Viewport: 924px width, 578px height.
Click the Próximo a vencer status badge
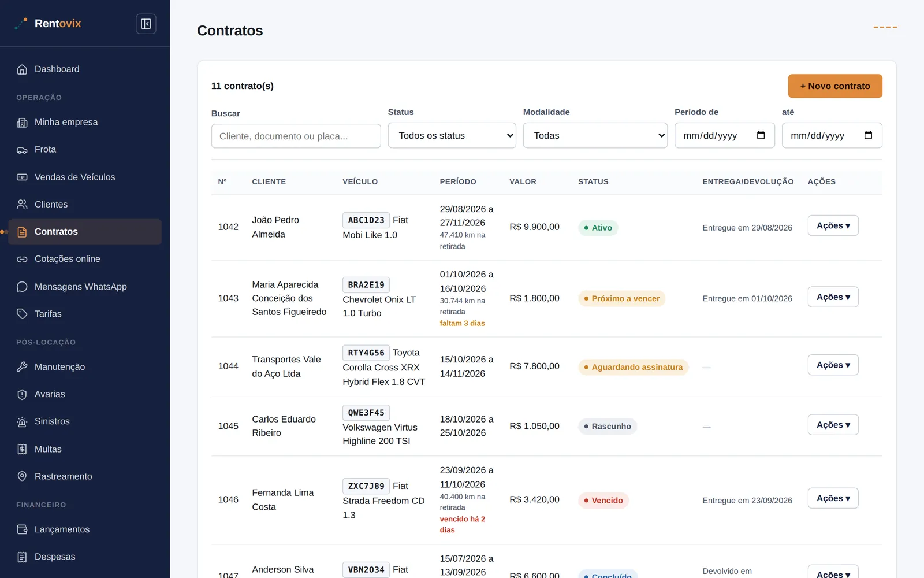[x=621, y=299]
